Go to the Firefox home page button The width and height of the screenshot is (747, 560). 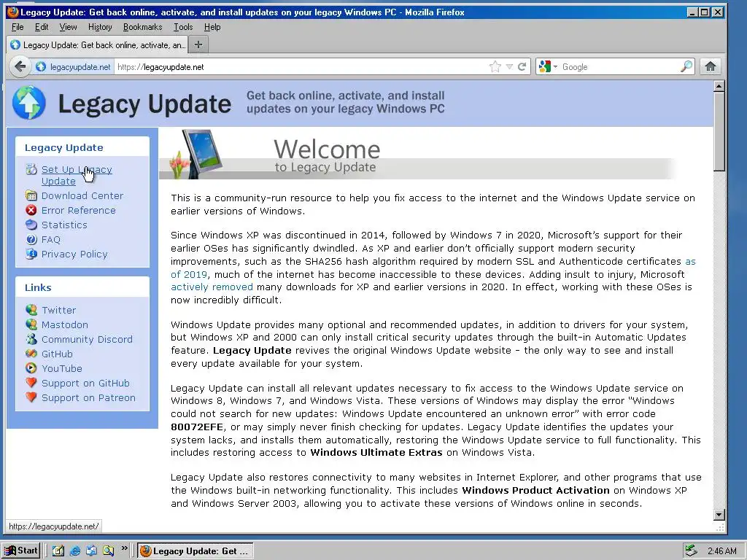(x=711, y=66)
